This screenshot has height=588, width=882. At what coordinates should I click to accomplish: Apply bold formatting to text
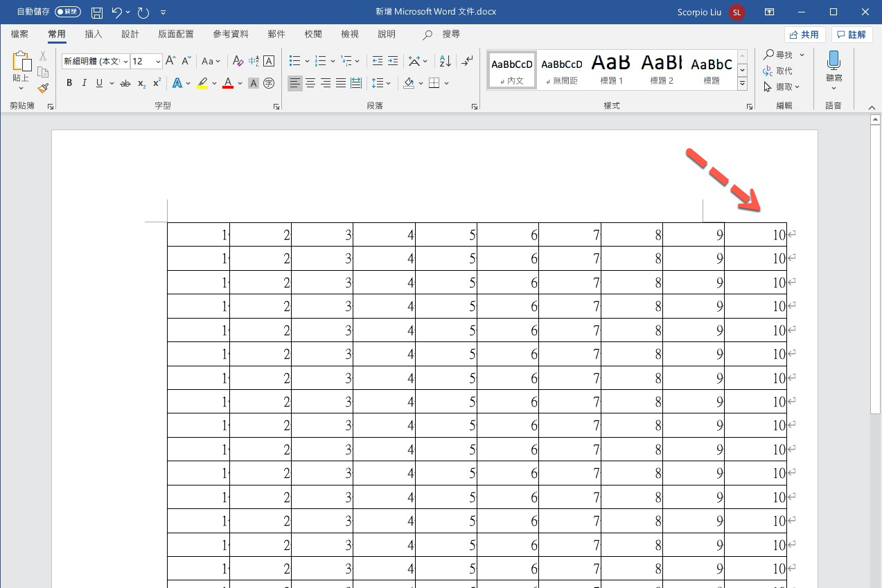69,82
